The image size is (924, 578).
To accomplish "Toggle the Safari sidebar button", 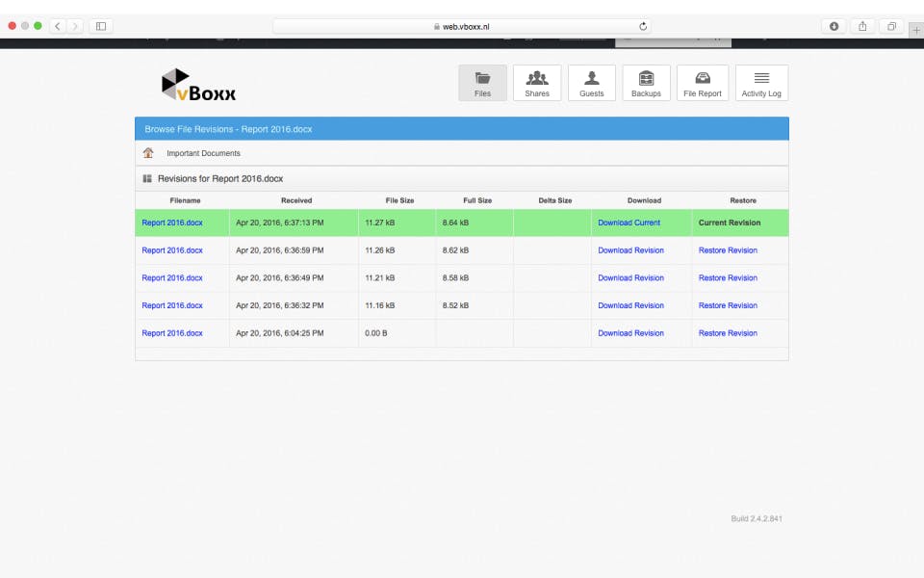I will click(102, 26).
